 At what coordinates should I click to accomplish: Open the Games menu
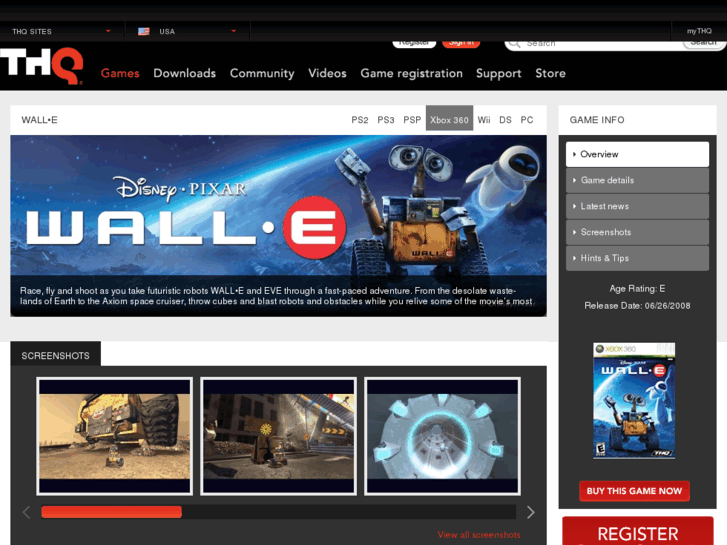120,73
